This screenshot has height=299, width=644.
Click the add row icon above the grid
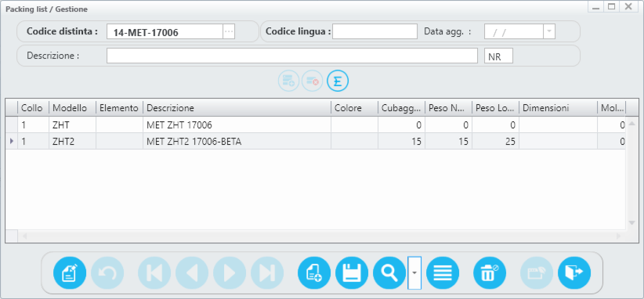tap(288, 81)
